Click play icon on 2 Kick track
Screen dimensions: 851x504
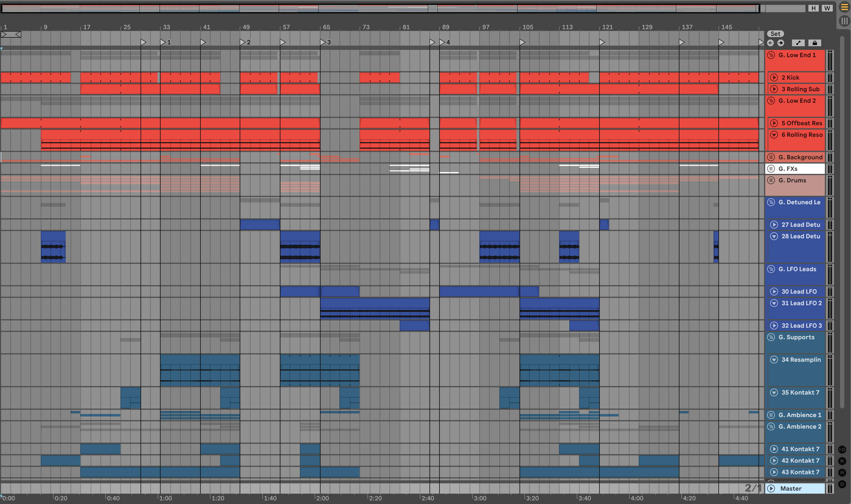774,78
